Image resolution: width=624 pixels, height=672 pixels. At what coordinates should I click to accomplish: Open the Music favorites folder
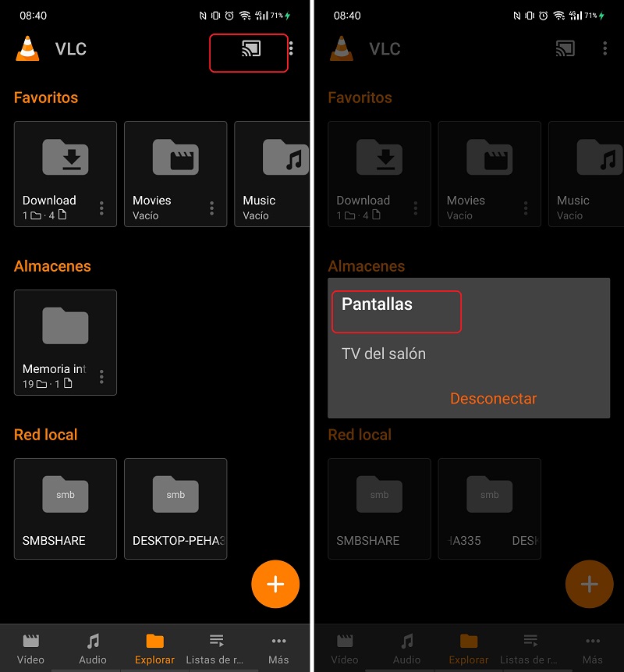point(272,173)
